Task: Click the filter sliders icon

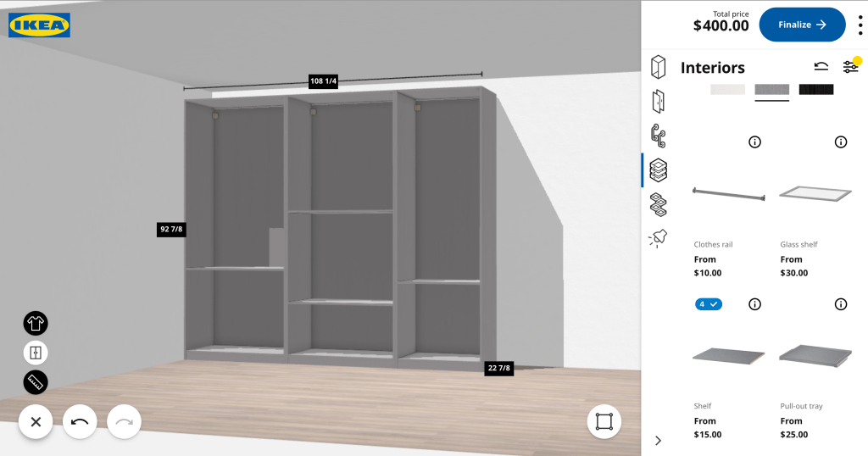Action: (x=850, y=67)
